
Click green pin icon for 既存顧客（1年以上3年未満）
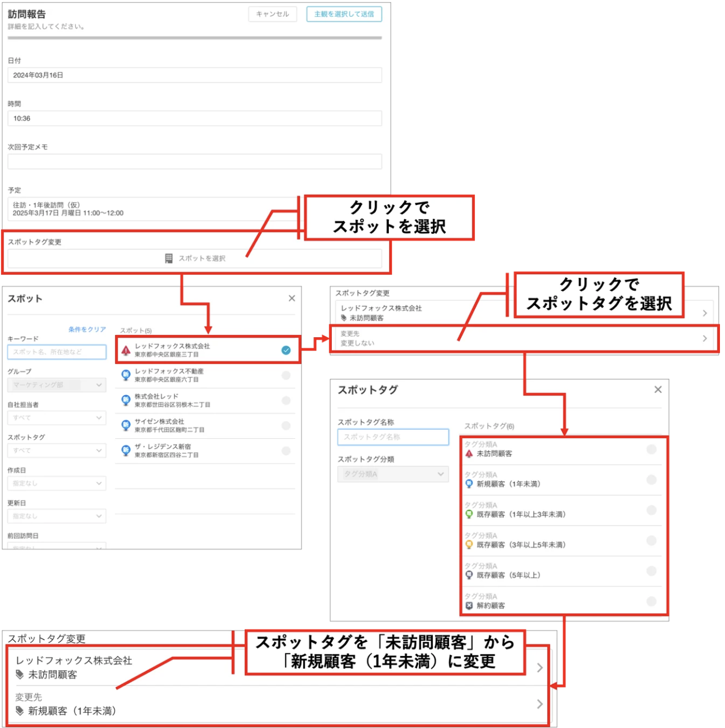pos(469,514)
